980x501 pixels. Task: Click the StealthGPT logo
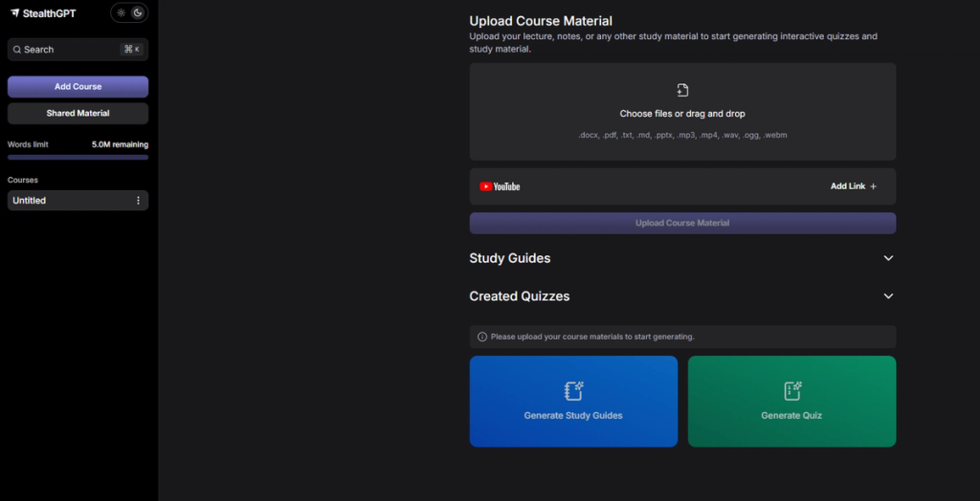[x=43, y=13]
